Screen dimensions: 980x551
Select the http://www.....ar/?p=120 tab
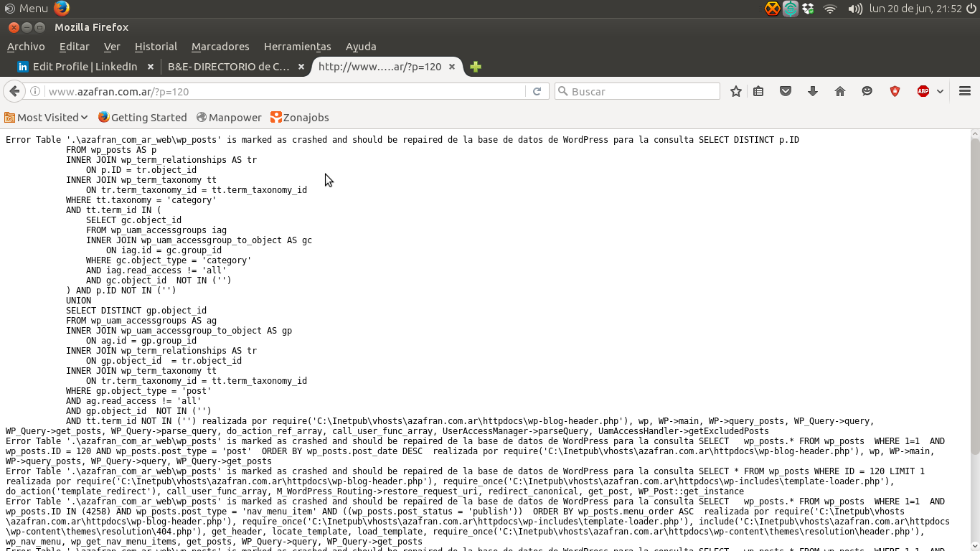coord(380,67)
